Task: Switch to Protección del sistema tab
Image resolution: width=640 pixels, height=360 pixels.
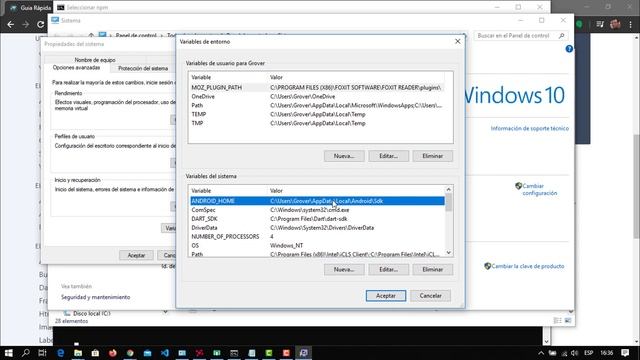Action: [143, 69]
